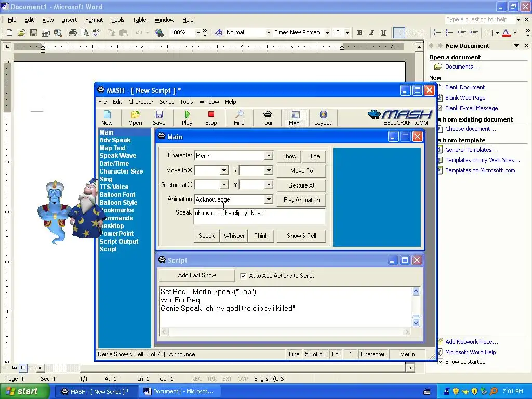Open the Move to X dropdown

pyautogui.click(x=224, y=170)
